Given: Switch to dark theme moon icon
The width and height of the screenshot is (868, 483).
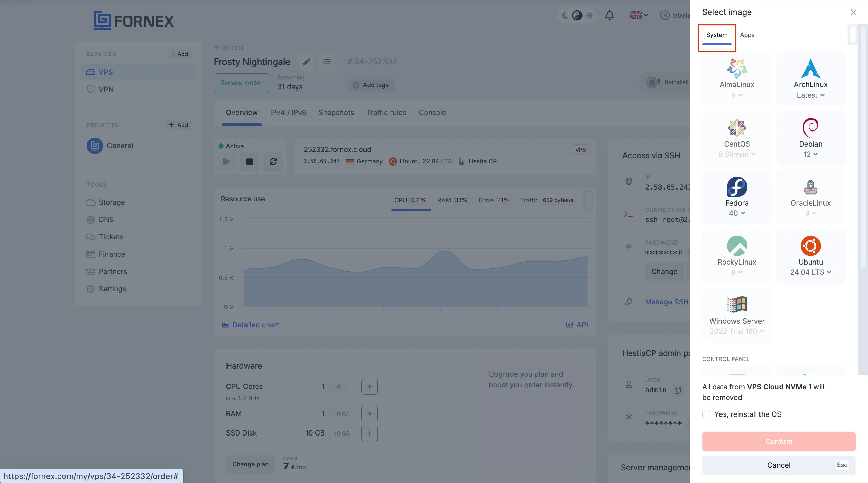Looking at the screenshot, I should point(565,15).
